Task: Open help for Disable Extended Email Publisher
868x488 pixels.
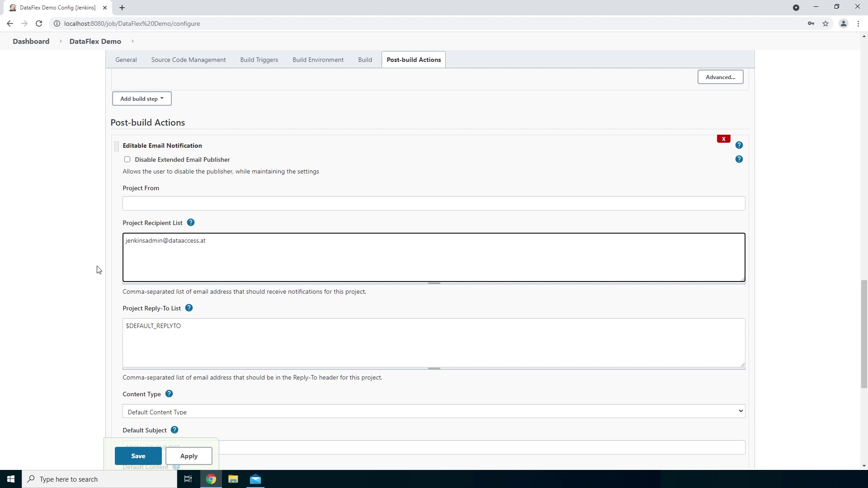Action: pos(739,160)
